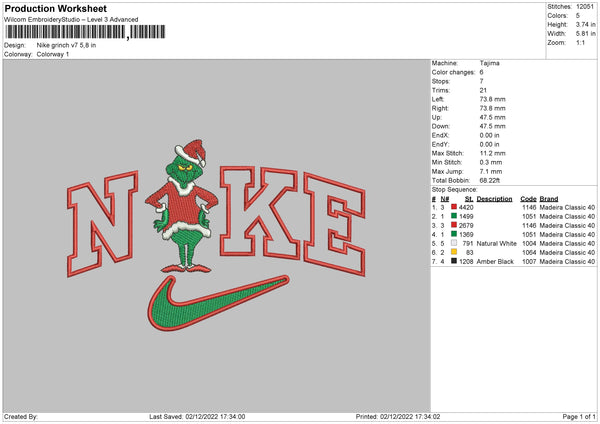Screen dimensions: 600x424
Task: Click the Down value '47.5 mm'
Action: [x=492, y=126]
